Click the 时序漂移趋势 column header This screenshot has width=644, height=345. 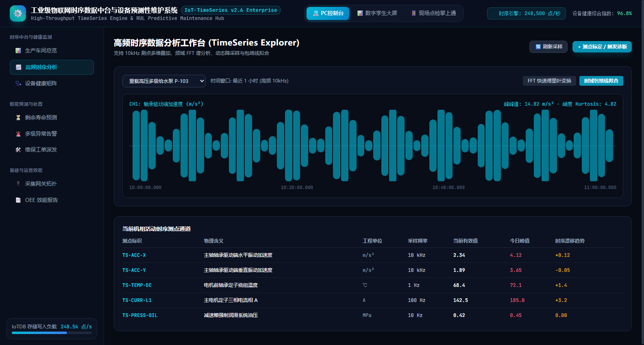click(x=570, y=241)
